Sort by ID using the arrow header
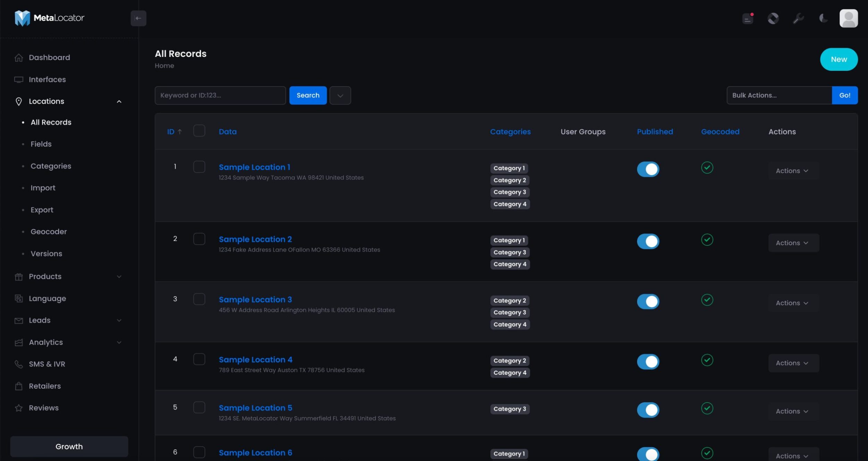 pyautogui.click(x=174, y=132)
